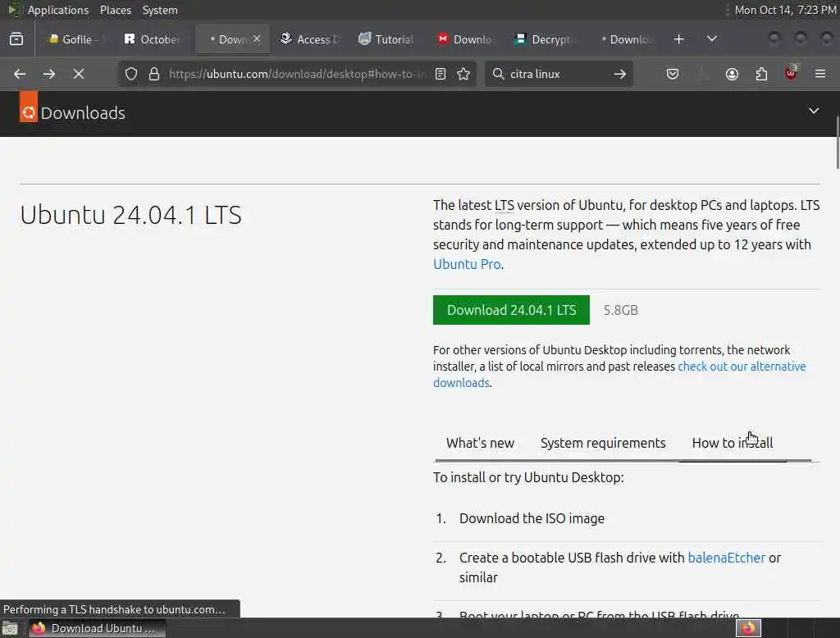Click the Ubuntu 24.04.1 LTS heading
The height and width of the screenshot is (638, 840).
coord(130,215)
